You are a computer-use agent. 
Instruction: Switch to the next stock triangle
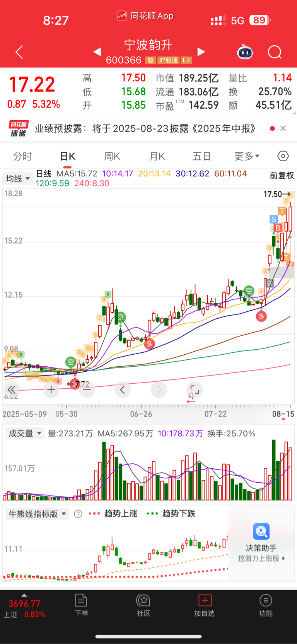(201, 51)
